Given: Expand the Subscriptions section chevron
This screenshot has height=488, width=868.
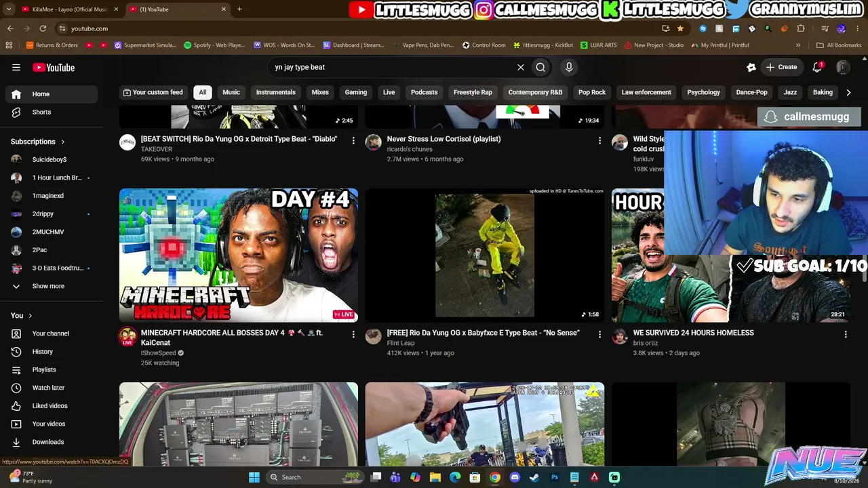Looking at the screenshot, I should (63, 142).
